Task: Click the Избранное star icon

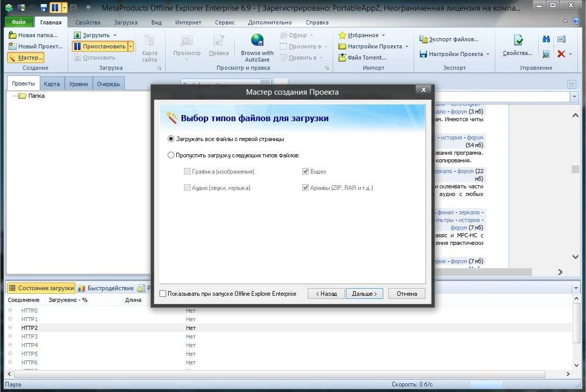Action: 342,35
